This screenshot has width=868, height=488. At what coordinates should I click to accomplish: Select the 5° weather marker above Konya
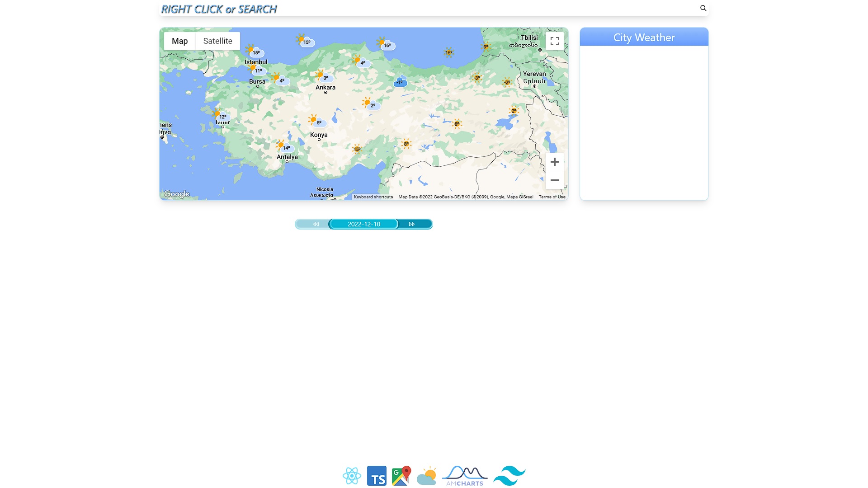[317, 122]
